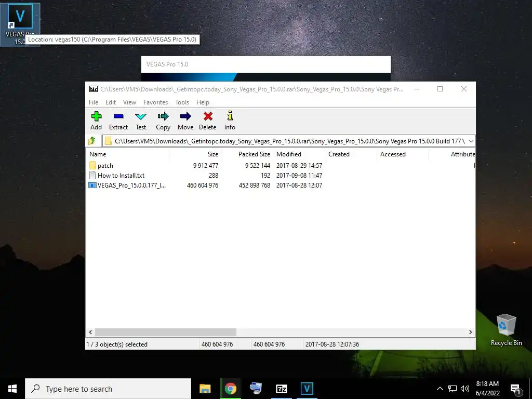Go up one folder level
The height and width of the screenshot is (399, 532).
(x=92, y=141)
